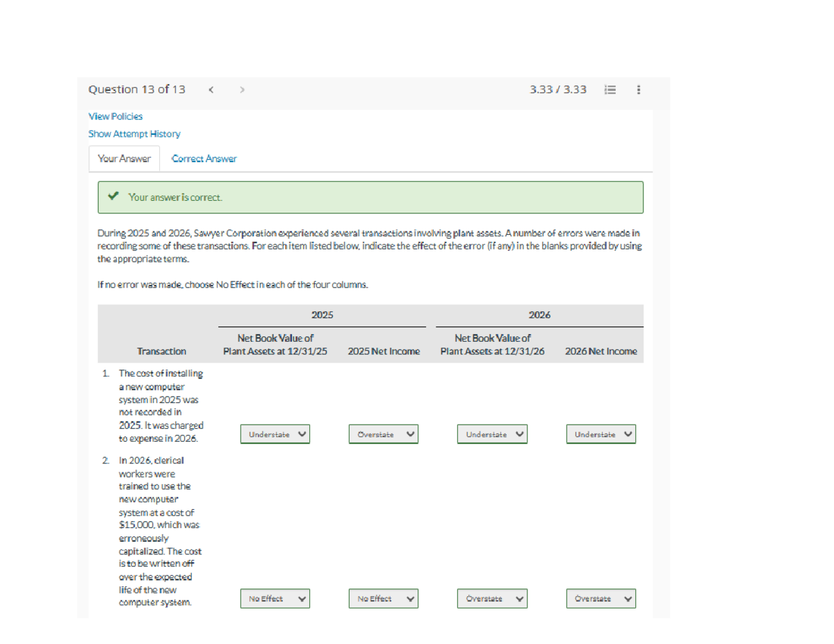Go to the previous question arrow

[211, 90]
